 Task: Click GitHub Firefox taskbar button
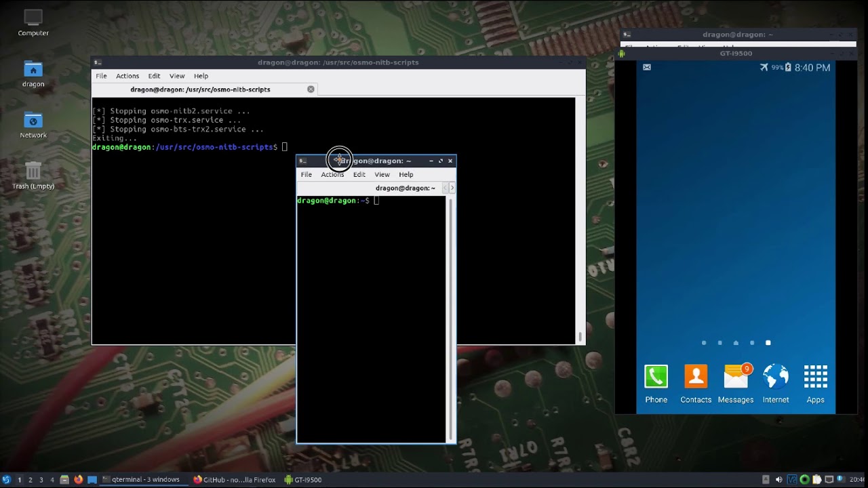pyautogui.click(x=235, y=480)
